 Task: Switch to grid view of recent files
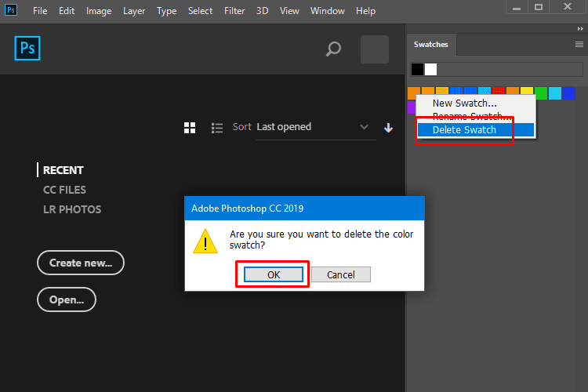point(190,128)
